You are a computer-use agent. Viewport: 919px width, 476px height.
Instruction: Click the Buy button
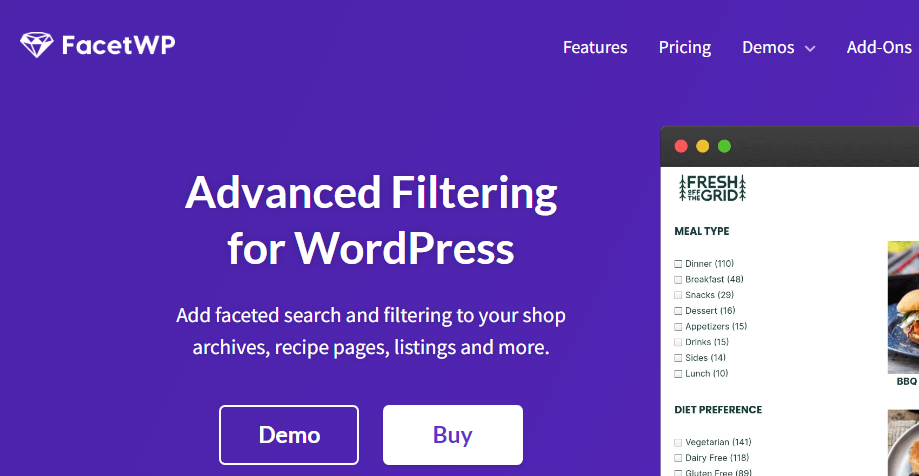(452, 435)
